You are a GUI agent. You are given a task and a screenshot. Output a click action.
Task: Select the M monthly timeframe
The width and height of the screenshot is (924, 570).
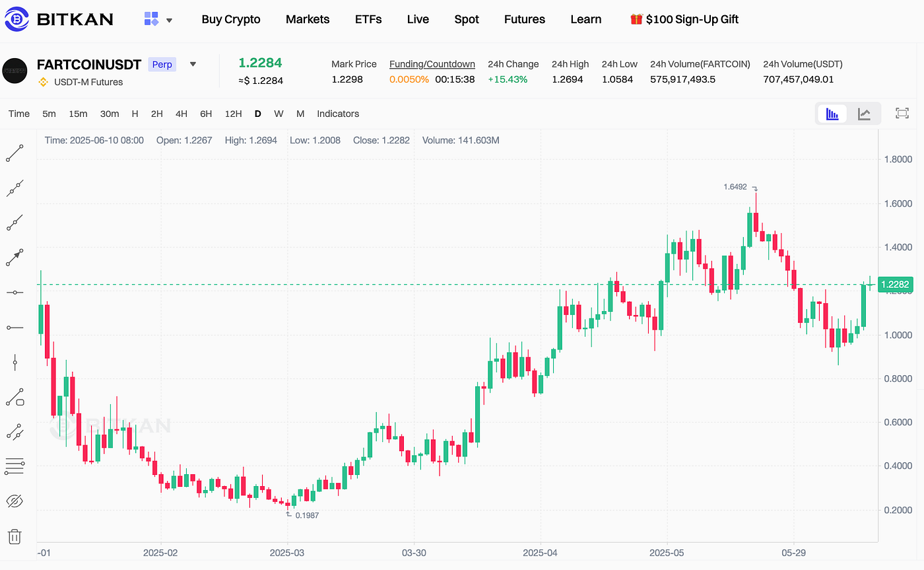pos(300,114)
